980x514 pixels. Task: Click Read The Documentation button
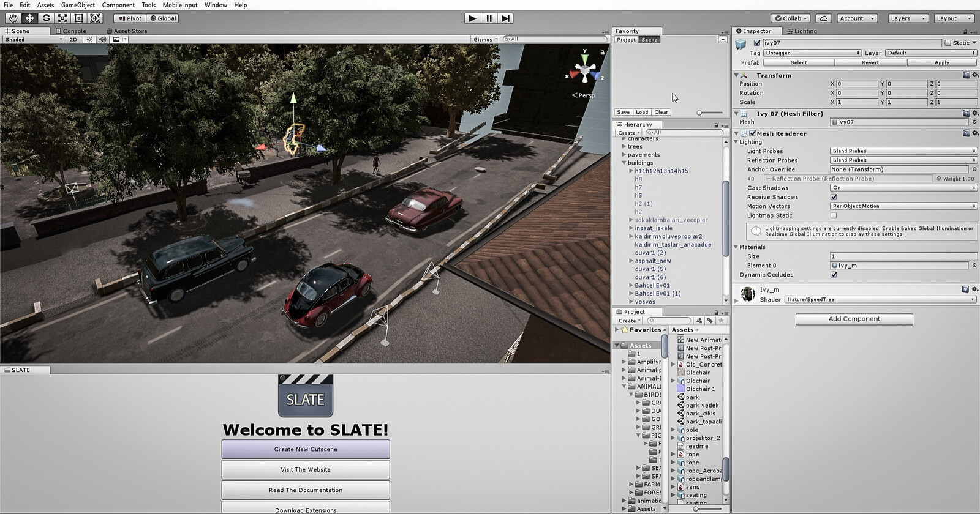point(306,490)
